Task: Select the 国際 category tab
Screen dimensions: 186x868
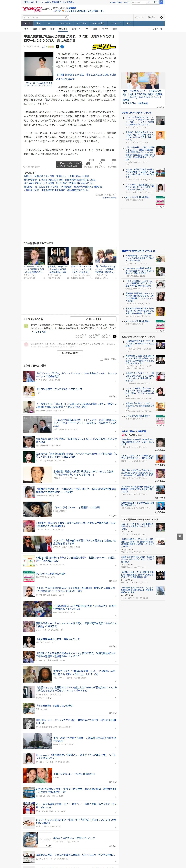Action: click(x=44, y=29)
